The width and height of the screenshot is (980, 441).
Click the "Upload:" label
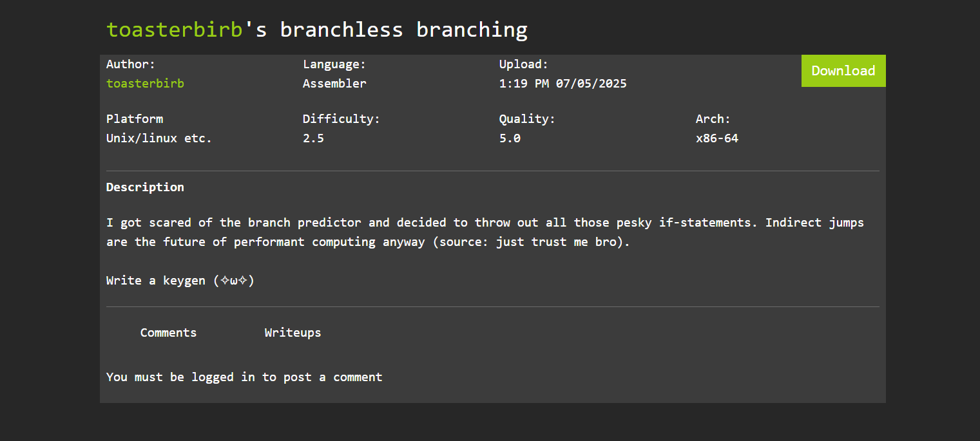point(523,64)
